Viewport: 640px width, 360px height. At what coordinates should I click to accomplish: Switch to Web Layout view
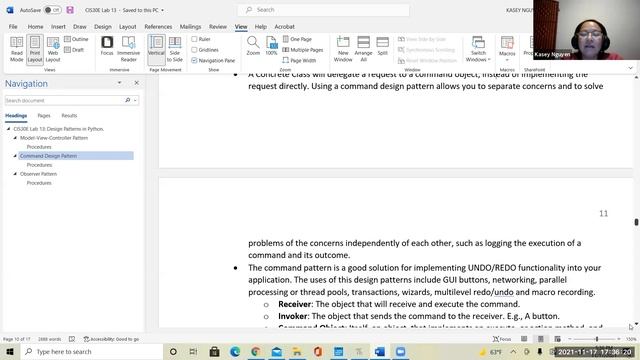click(x=53, y=49)
